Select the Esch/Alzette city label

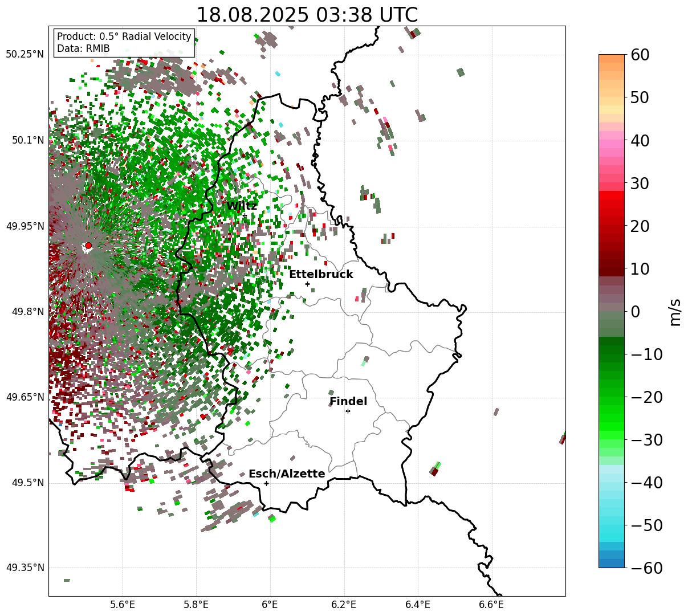point(287,474)
